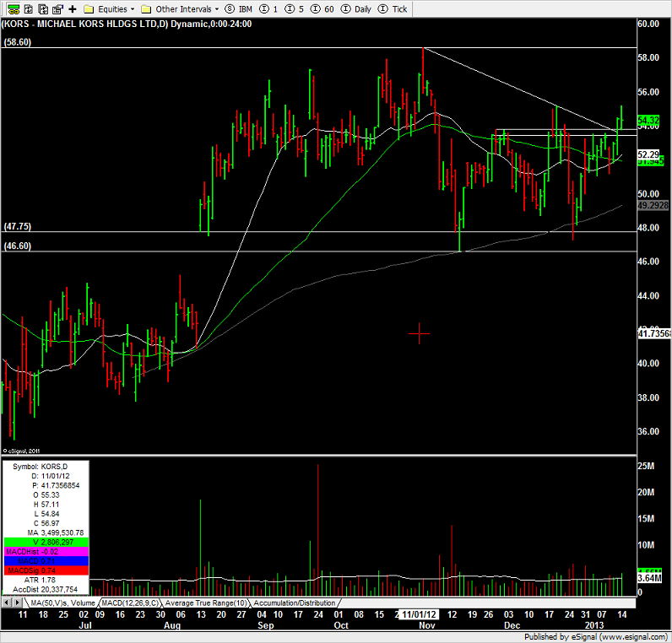The width and height of the screenshot is (672, 643).
Task: Click the C 56.97 close value
Action: point(46,523)
